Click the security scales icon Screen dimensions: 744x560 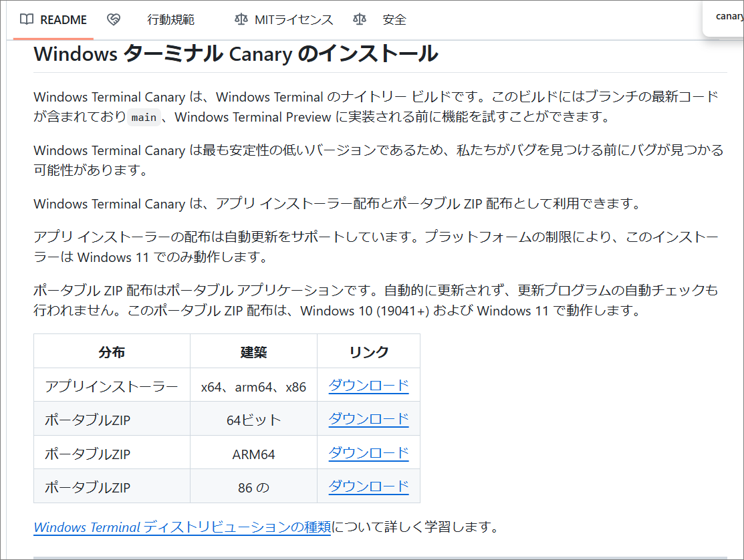coord(359,19)
